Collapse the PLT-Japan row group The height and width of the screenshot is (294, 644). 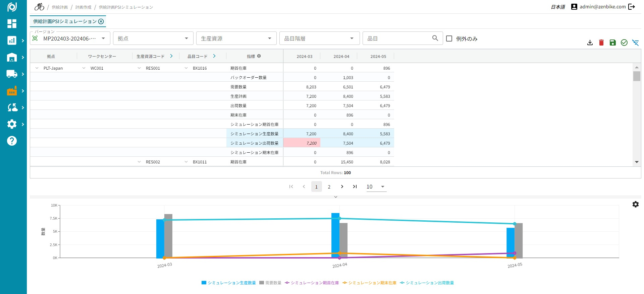coord(37,68)
